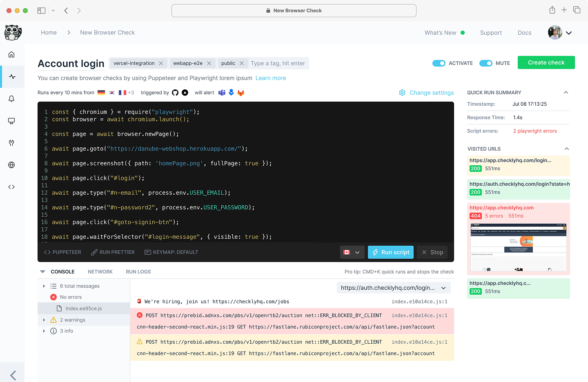Collapse the console panel triangle
The height and width of the screenshot is (382, 588).
tap(42, 272)
